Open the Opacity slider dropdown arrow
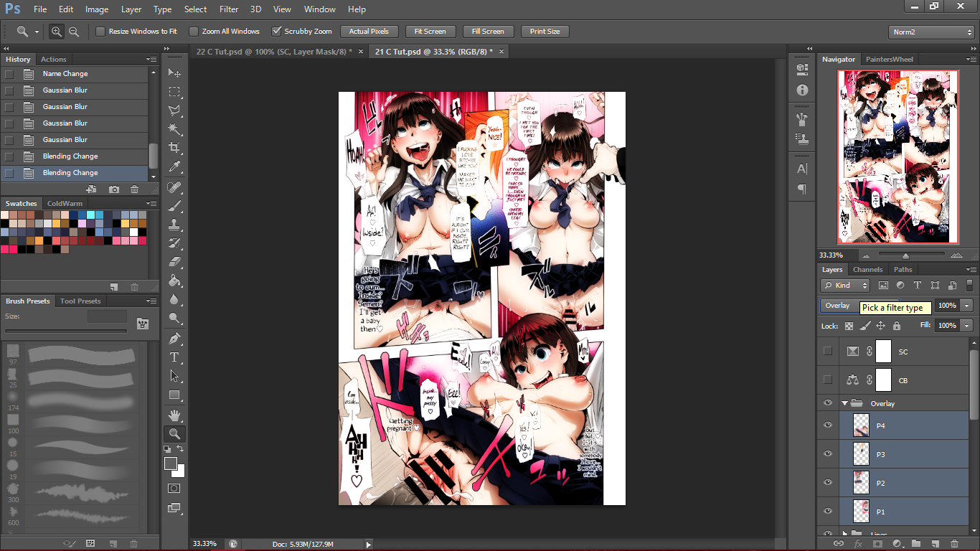The image size is (980, 551). tap(967, 306)
